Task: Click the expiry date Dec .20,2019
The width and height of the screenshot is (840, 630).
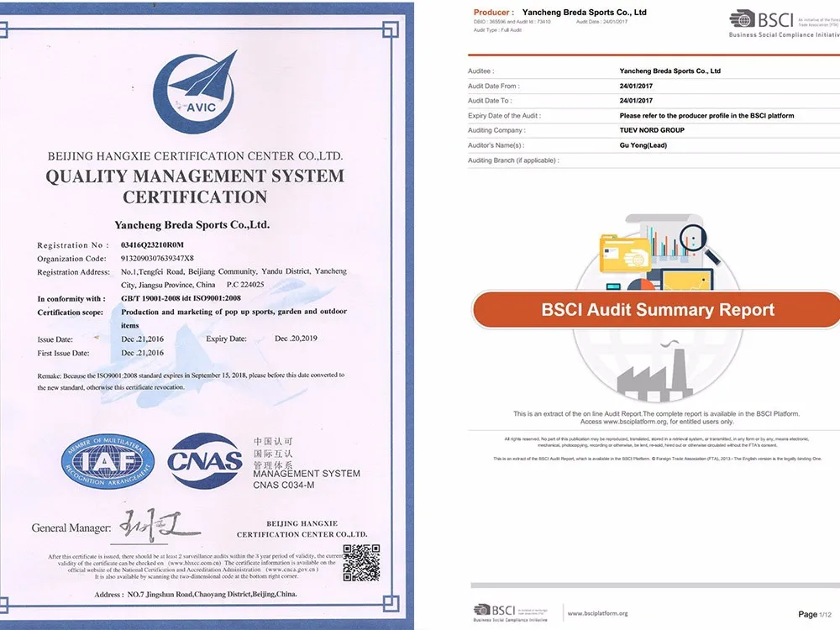Action: 296,339
